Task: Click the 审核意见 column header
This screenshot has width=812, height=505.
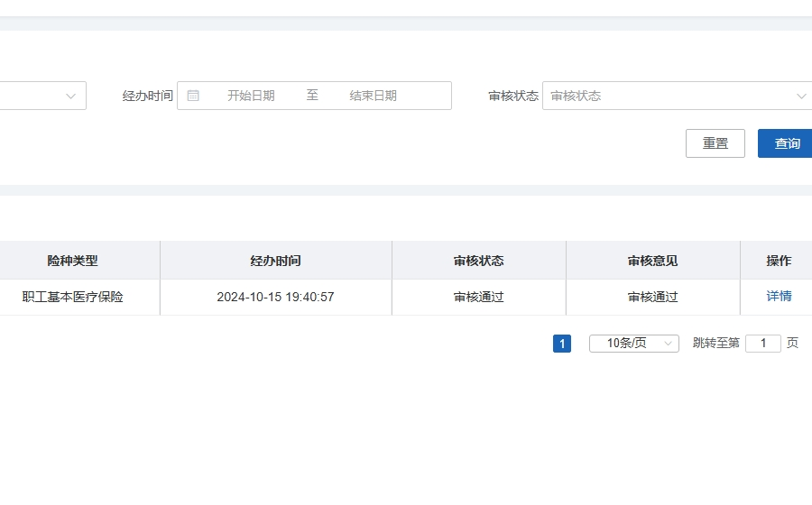Action: tap(652, 261)
